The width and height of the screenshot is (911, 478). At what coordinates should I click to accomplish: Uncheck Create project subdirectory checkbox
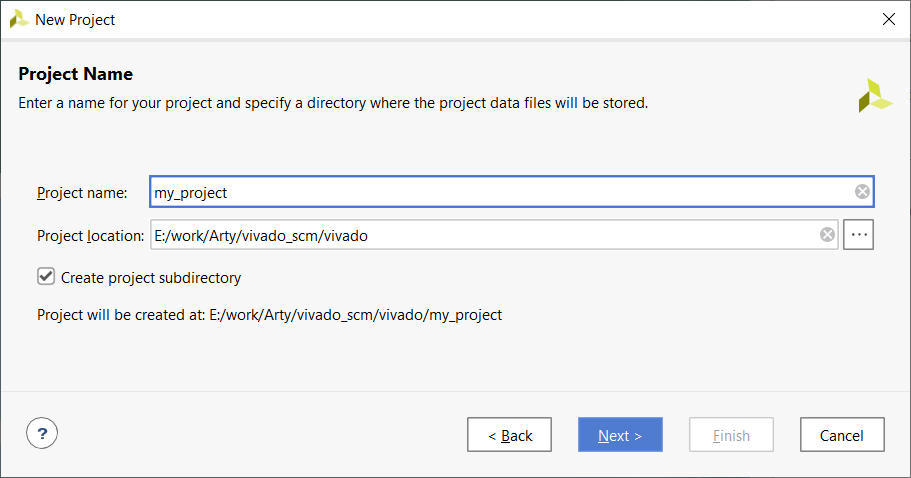(x=46, y=276)
